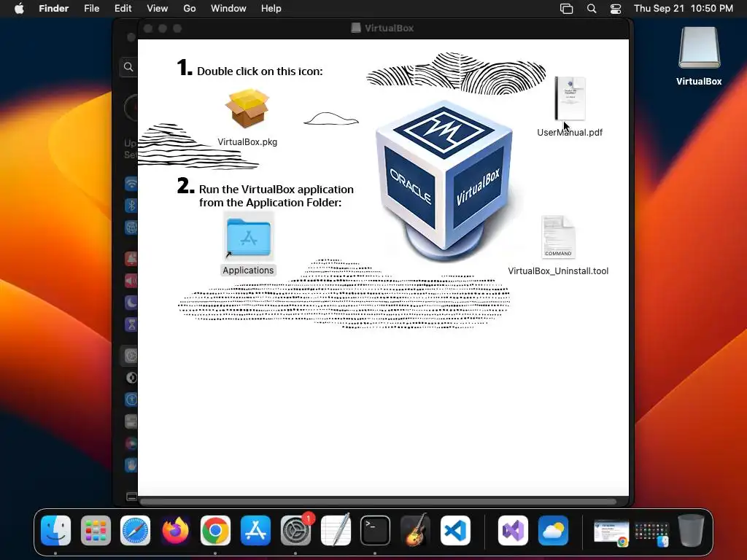Viewport: 747px width, 560px height.
Task: Launch purple Visual Studio from the Dock
Action: click(x=513, y=531)
